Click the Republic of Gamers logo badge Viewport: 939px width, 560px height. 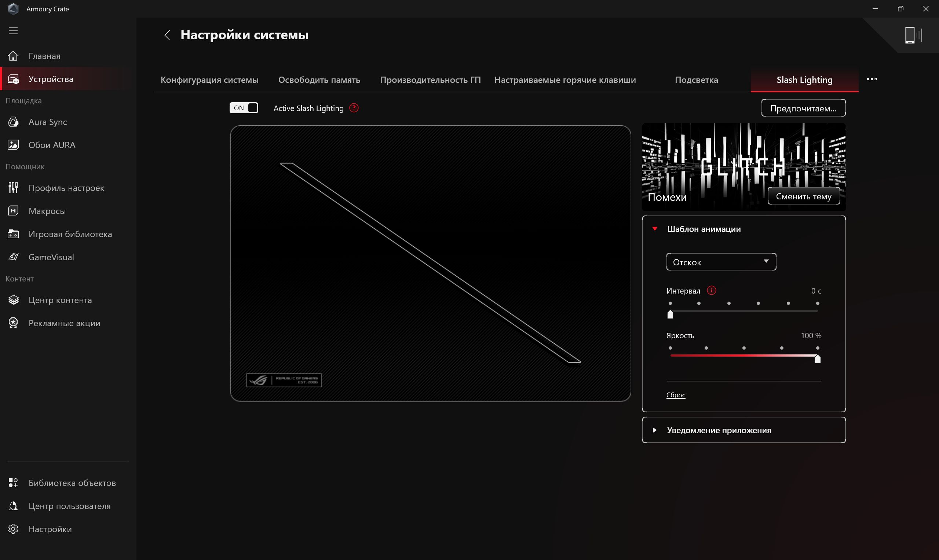click(x=284, y=380)
